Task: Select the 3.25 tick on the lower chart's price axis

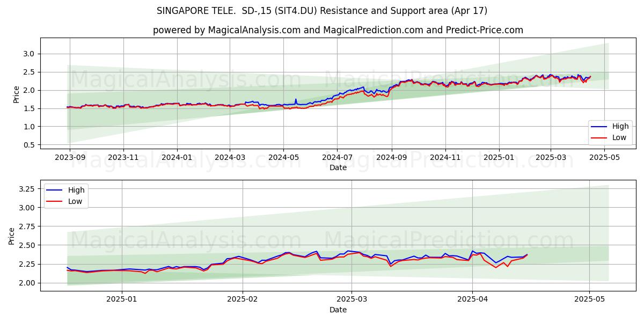Action: (x=27, y=189)
